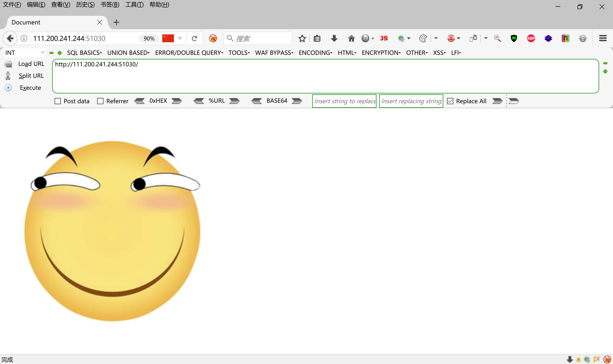The width and height of the screenshot is (613, 364).
Task: Click Execute button
Action: (x=30, y=88)
